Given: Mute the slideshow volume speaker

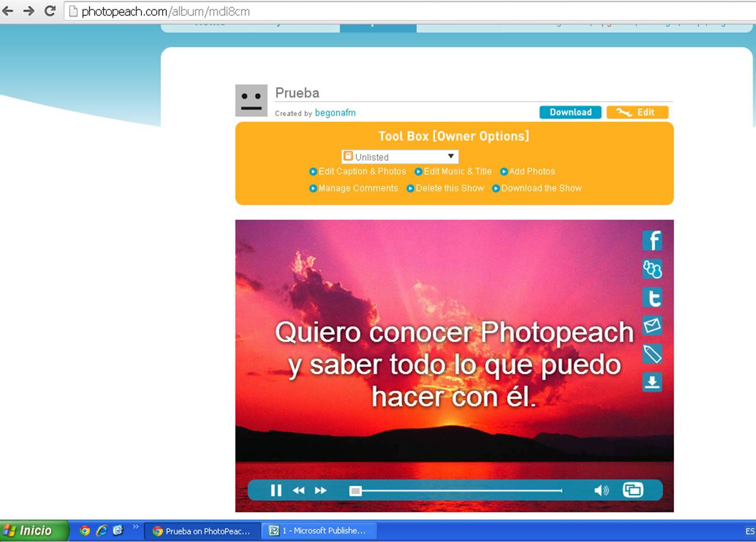Looking at the screenshot, I should pyautogui.click(x=601, y=490).
